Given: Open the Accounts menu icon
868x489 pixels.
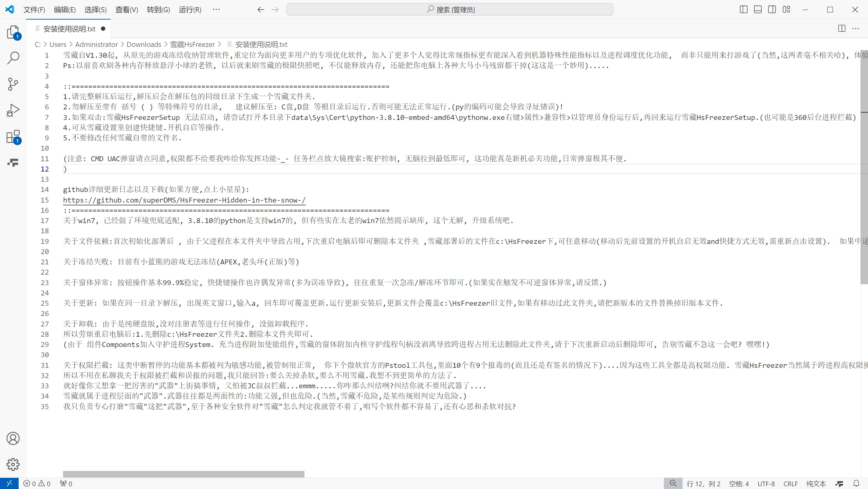Looking at the screenshot, I should [13, 438].
